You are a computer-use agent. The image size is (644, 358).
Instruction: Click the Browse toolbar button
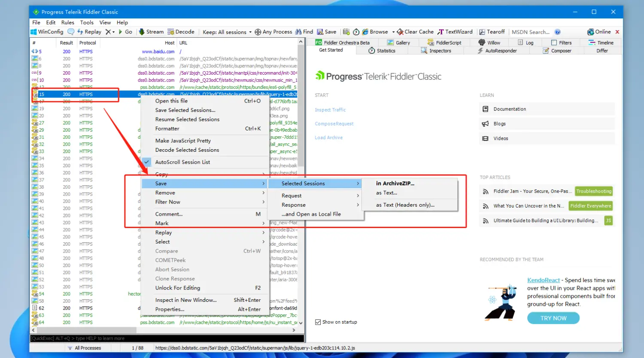[375, 32]
